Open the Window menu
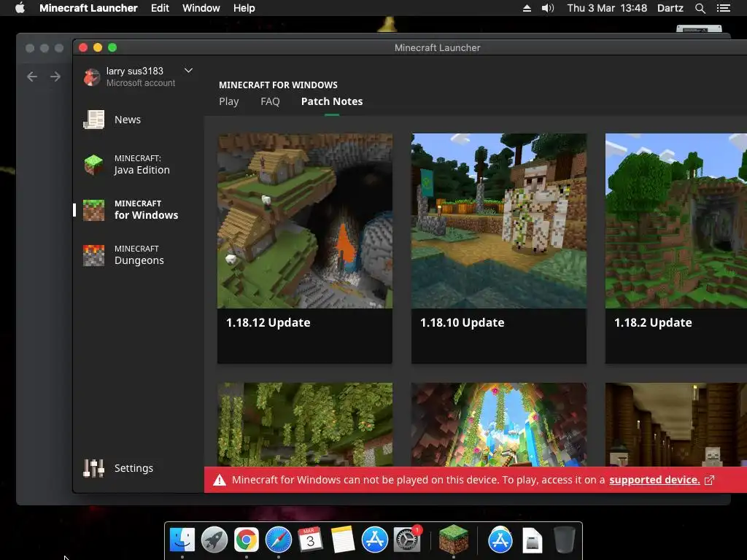Image resolution: width=747 pixels, height=560 pixels. [x=201, y=8]
